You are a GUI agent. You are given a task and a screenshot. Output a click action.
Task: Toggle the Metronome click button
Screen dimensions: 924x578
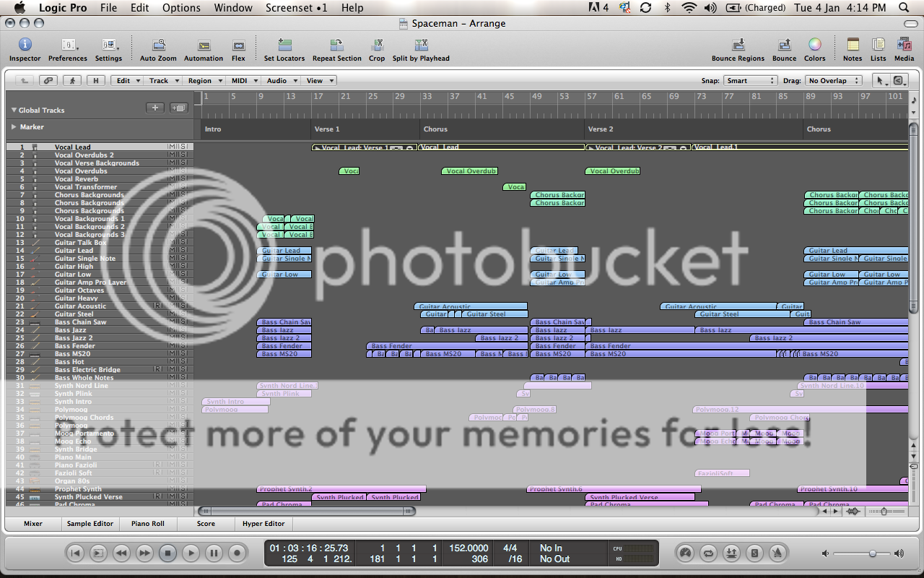click(777, 553)
